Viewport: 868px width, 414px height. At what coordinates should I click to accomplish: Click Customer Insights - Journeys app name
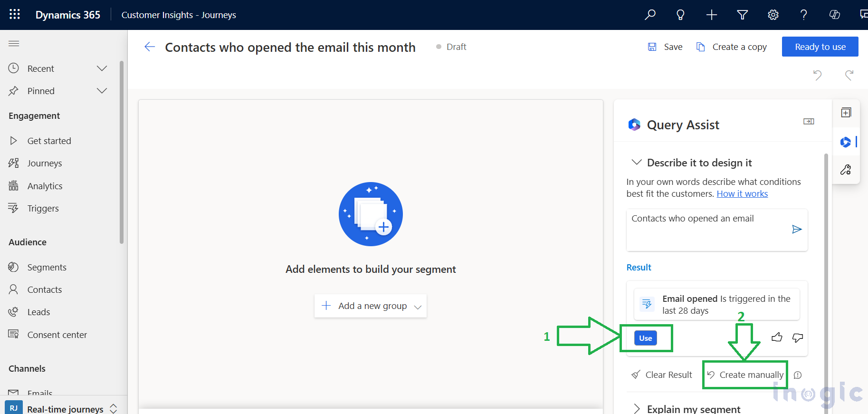coord(179,15)
